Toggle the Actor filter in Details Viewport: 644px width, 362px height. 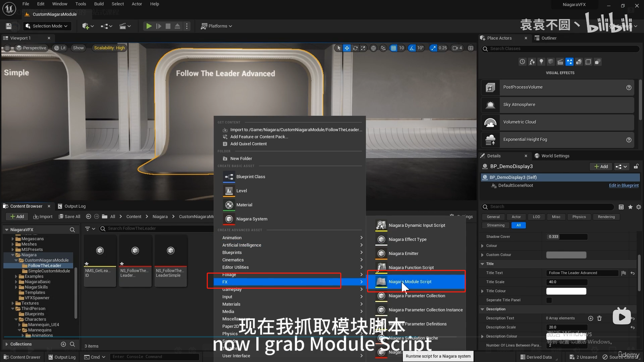tap(516, 217)
